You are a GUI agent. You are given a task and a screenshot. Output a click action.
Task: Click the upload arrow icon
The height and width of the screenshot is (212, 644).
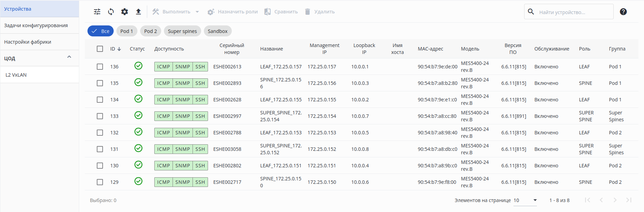(x=138, y=12)
